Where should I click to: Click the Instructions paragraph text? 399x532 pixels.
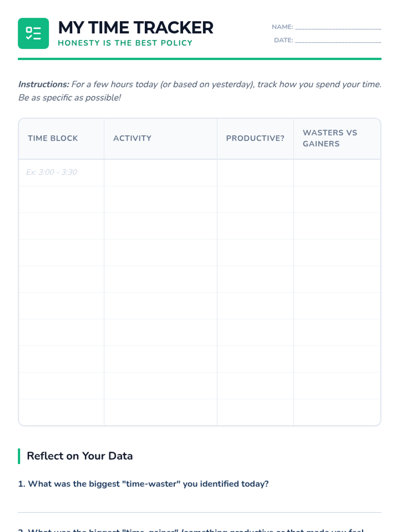(x=199, y=91)
